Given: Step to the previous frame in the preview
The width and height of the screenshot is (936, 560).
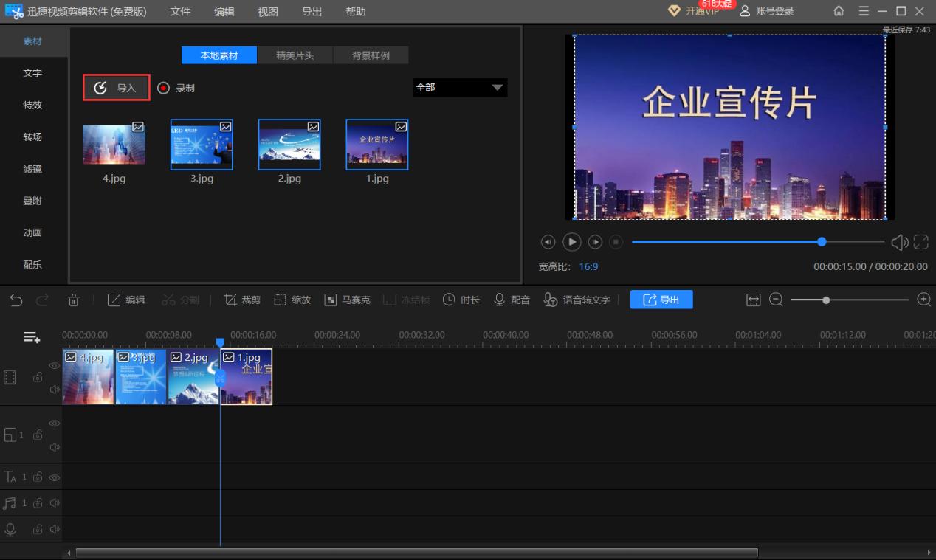Looking at the screenshot, I should [x=548, y=242].
